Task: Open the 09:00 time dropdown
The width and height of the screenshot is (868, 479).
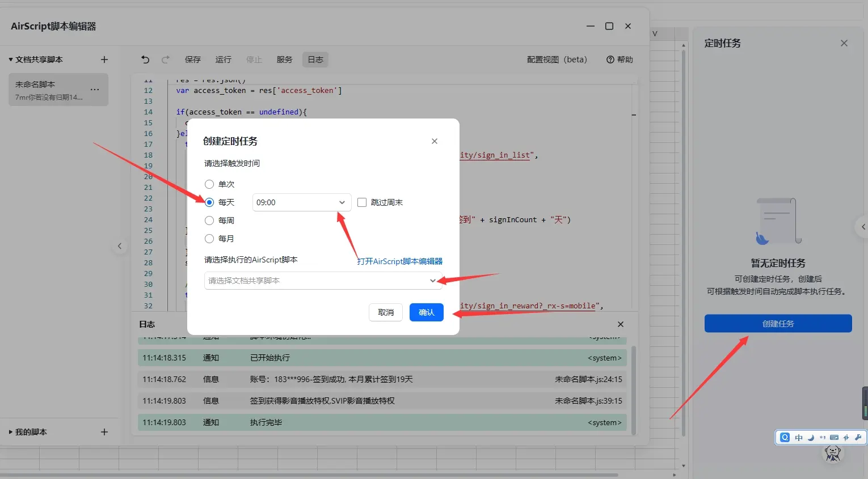Action: coord(302,202)
